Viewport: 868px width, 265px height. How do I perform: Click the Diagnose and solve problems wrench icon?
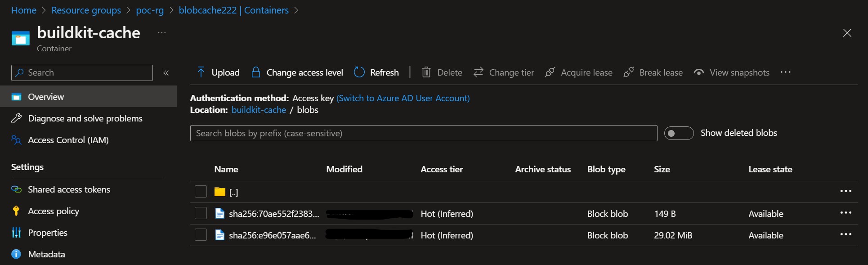tap(17, 118)
